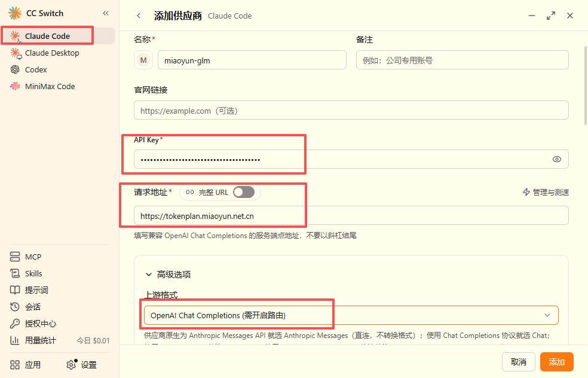This screenshot has height=378, width=588.
Task: Click the API Key password field
Action: pyautogui.click(x=351, y=159)
